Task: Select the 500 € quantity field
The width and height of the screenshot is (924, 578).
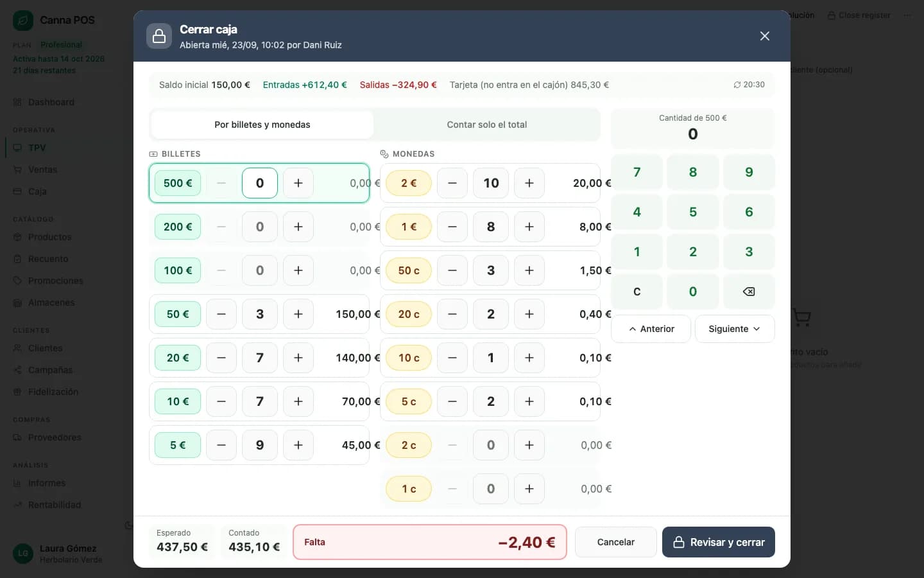Action: pyautogui.click(x=260, y=183)
